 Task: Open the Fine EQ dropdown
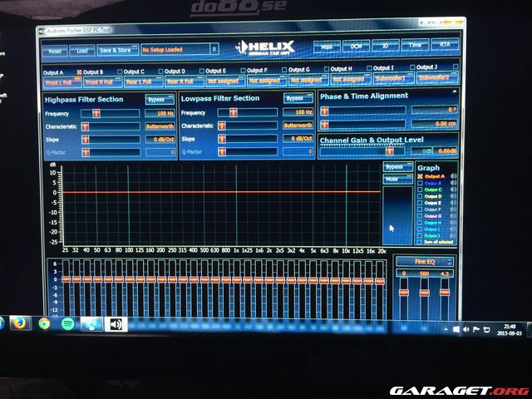[x=426, y=260]
